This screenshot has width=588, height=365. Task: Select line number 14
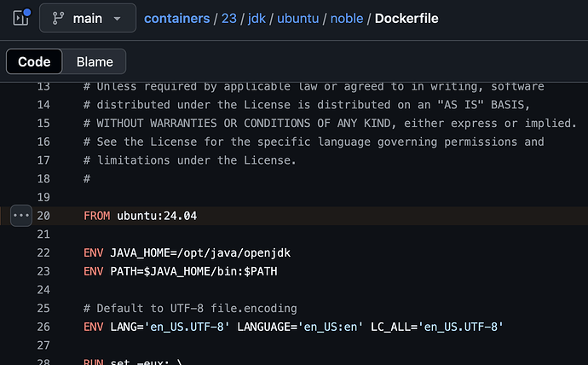coord(43,105)
